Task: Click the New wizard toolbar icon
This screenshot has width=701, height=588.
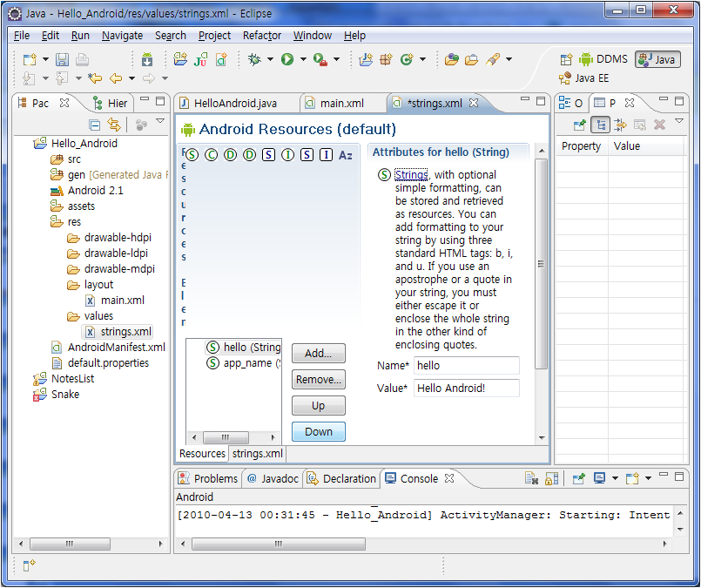Action: (x=30, y=59)
